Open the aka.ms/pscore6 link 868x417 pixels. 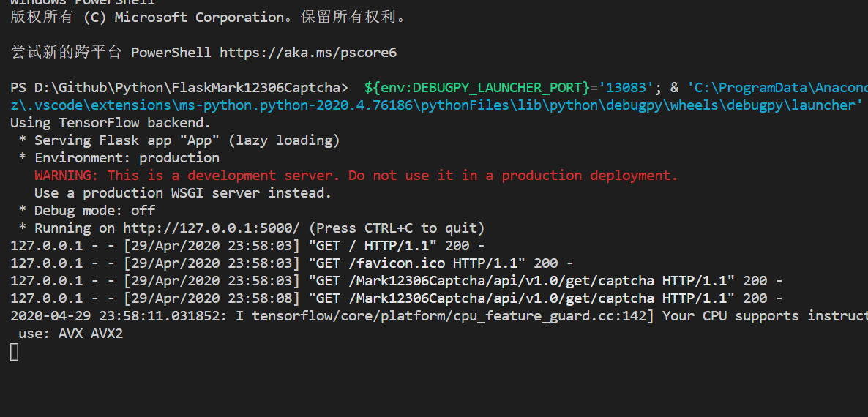(x=308, y=53)
